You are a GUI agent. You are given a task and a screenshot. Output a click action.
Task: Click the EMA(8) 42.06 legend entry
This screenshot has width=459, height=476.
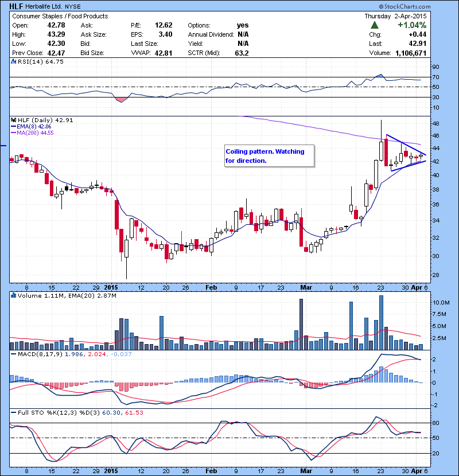point(31,127)
